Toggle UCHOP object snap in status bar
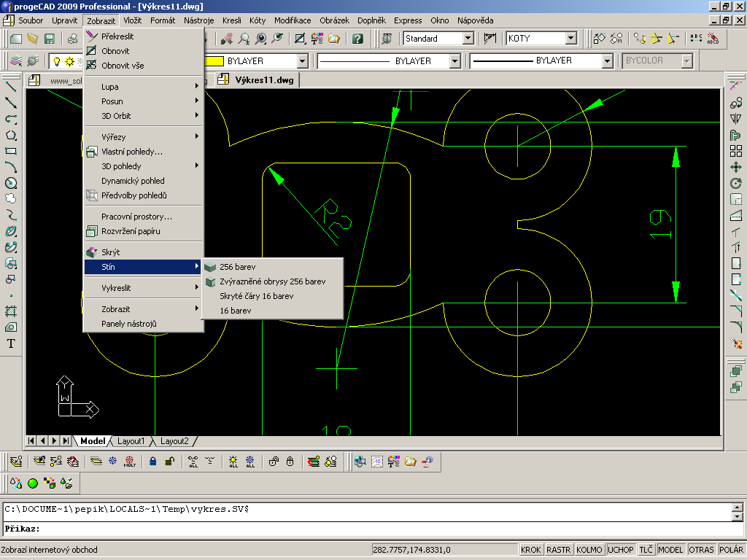The image size is (747, 560). tap(620, 550)
